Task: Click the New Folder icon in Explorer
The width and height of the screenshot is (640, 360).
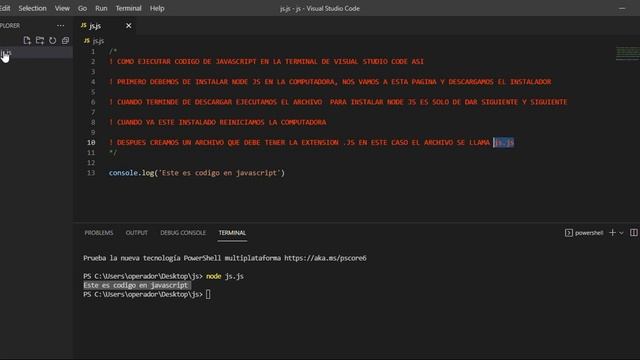Action: point(40,40)
